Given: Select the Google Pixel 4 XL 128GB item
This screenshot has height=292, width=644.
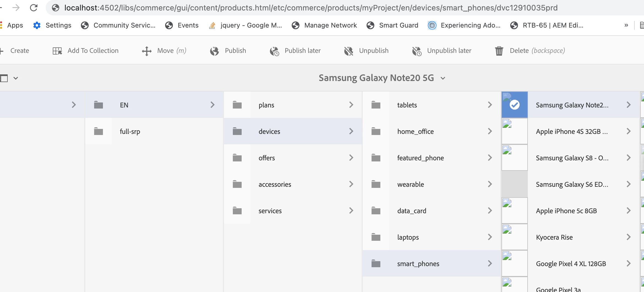Looking at the screenshot, I should coord(570,263).
